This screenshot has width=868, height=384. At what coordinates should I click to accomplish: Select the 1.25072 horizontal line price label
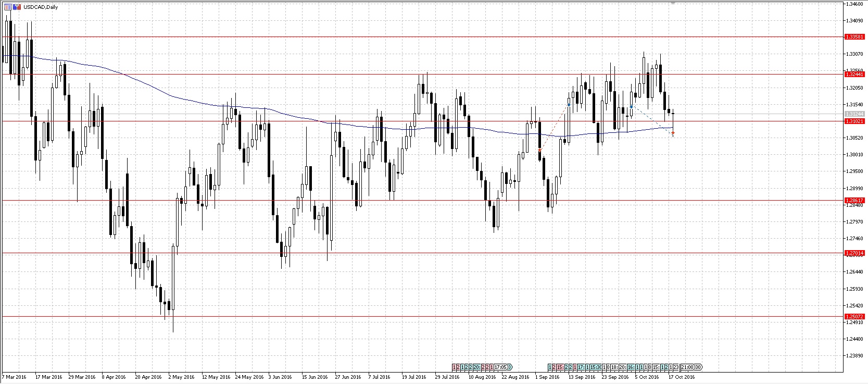(x=854, y=316)
